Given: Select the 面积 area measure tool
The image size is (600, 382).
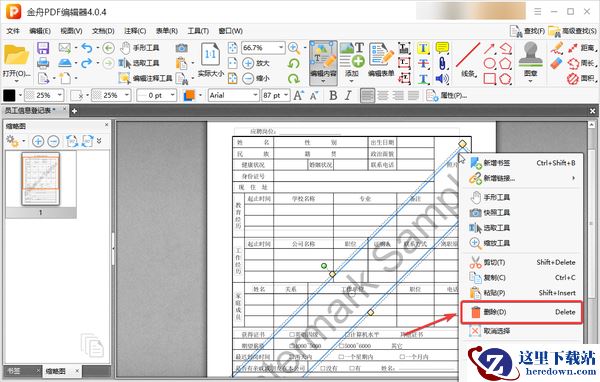Looking at the screenshot, I should 582,78.
